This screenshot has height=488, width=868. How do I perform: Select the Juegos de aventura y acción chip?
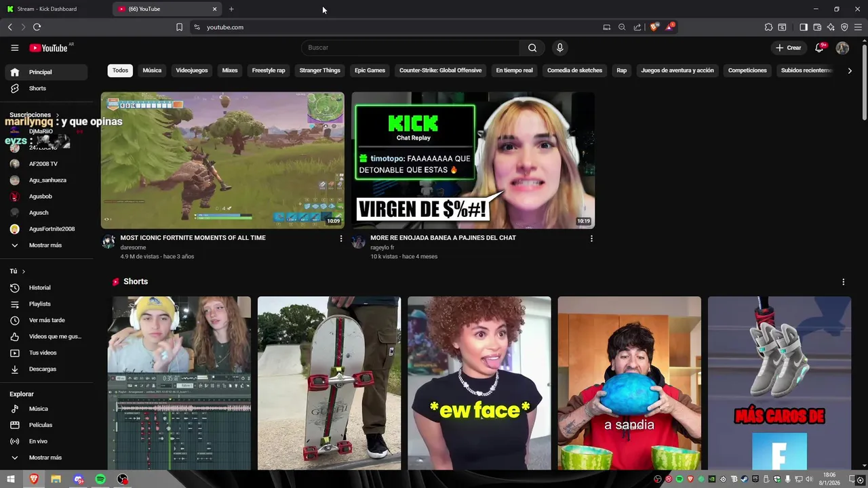677,70
